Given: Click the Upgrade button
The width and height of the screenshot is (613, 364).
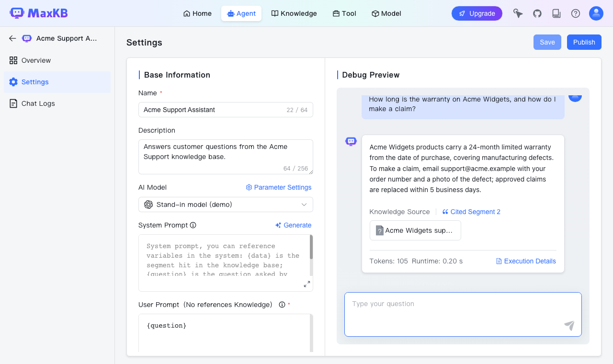Looking at the screenshot, I should point(477,13).
